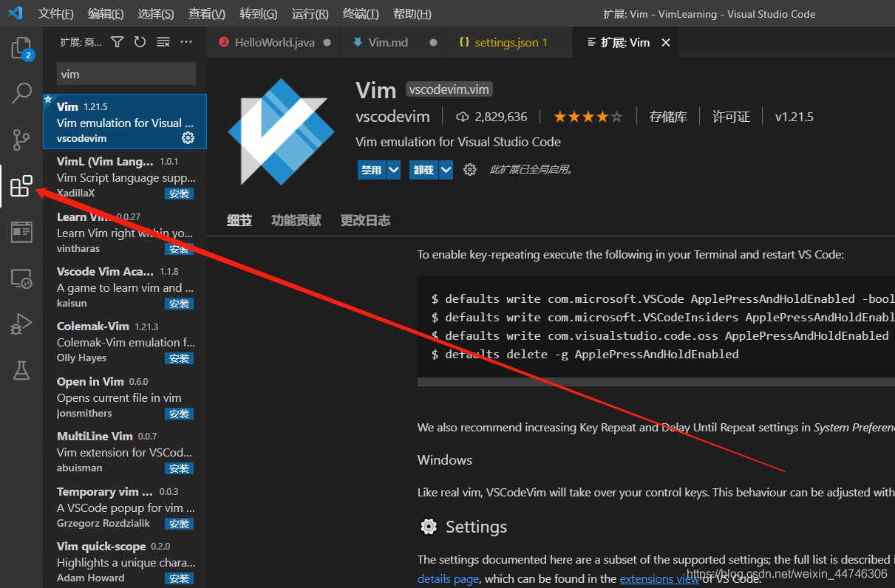Click the clear extension search results icon
This screenshot has height=588, width=895.
click(163, 42)
